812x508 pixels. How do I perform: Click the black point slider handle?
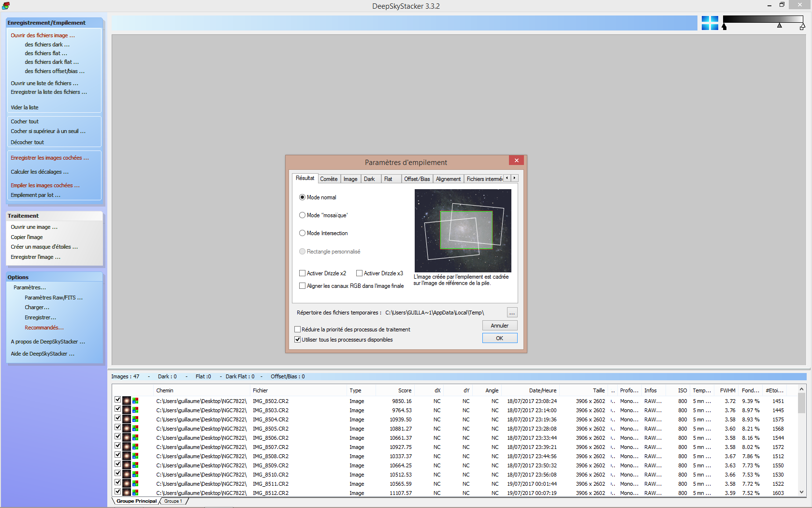pyautogui.click(x=724, y=27)
